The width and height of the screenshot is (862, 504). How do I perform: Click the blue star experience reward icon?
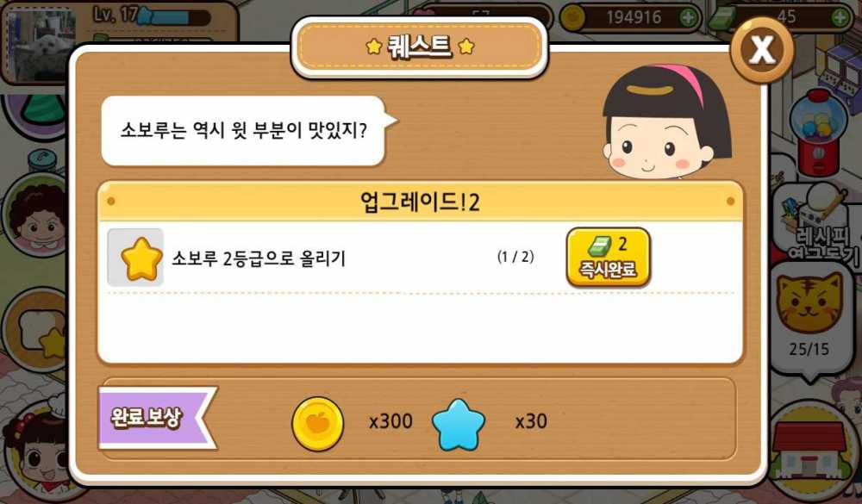pyautogui.click(x=459, y=424)
